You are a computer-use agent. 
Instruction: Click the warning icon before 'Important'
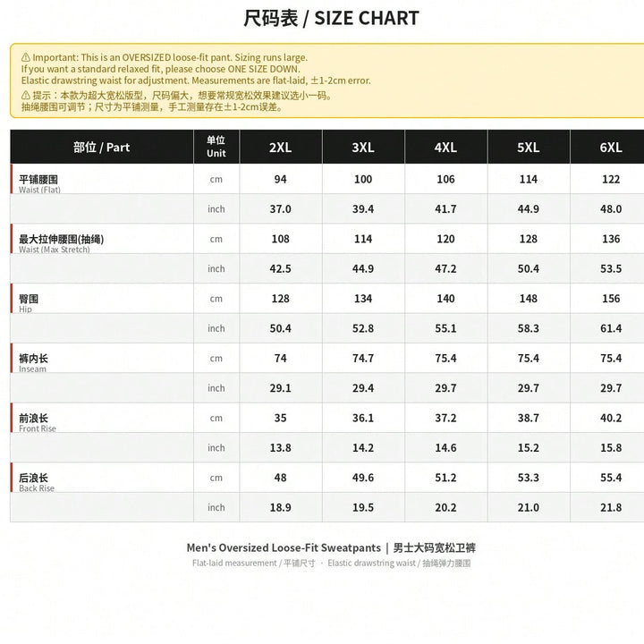point(26,57)
